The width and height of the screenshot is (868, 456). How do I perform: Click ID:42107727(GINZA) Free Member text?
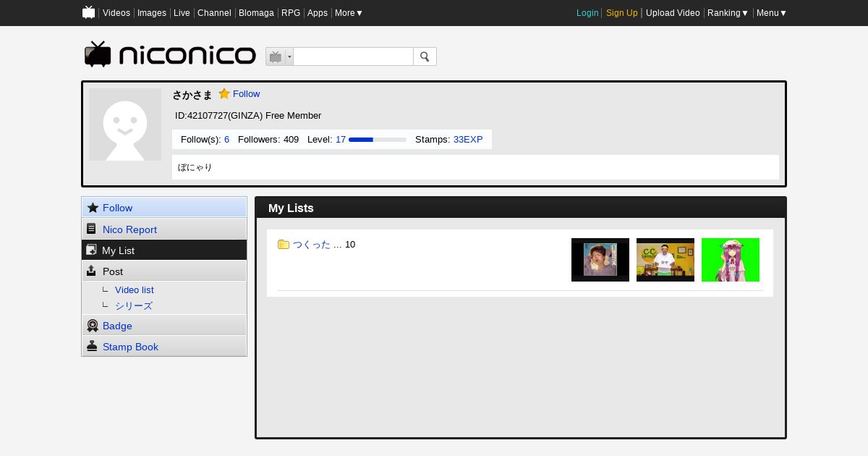click(x=248, y=116)
